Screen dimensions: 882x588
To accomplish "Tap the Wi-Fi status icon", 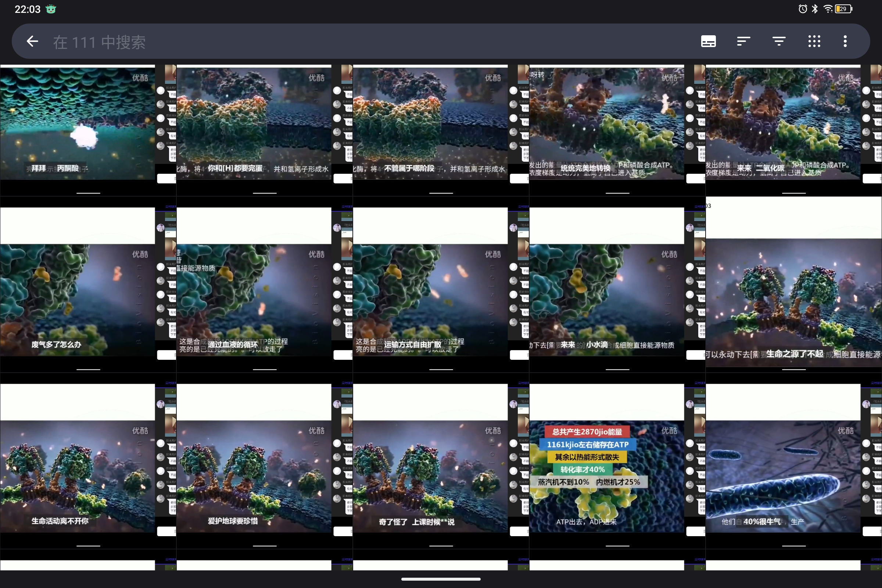I will click(x=828, y=9).
